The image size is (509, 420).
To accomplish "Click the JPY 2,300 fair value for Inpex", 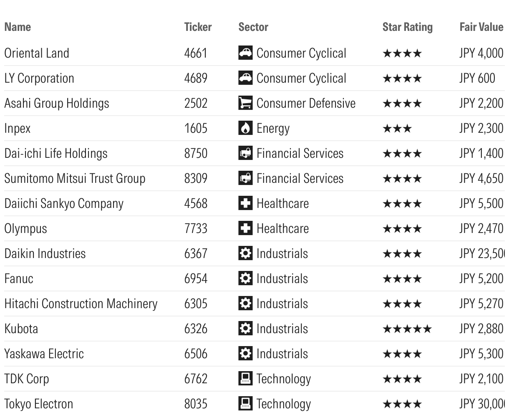I will pos(481,128).
